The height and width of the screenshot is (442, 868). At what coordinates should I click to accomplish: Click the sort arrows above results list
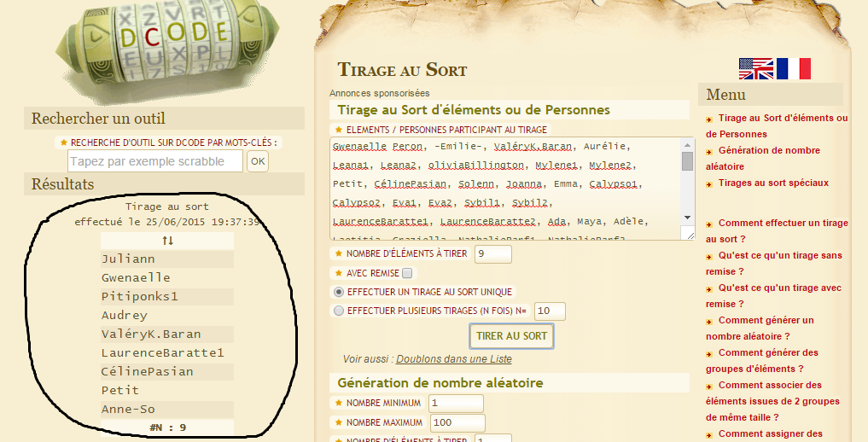167,241
